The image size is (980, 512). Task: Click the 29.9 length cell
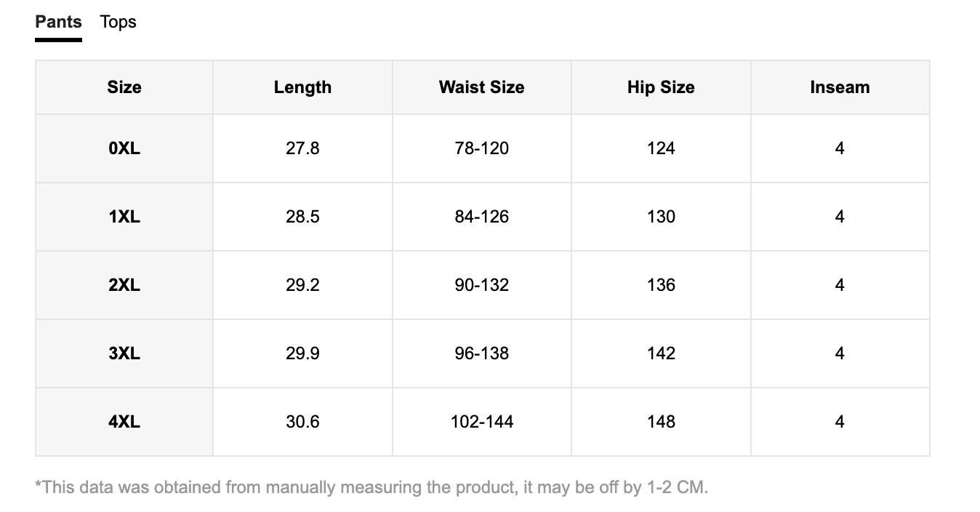click(x=302, y=353)
